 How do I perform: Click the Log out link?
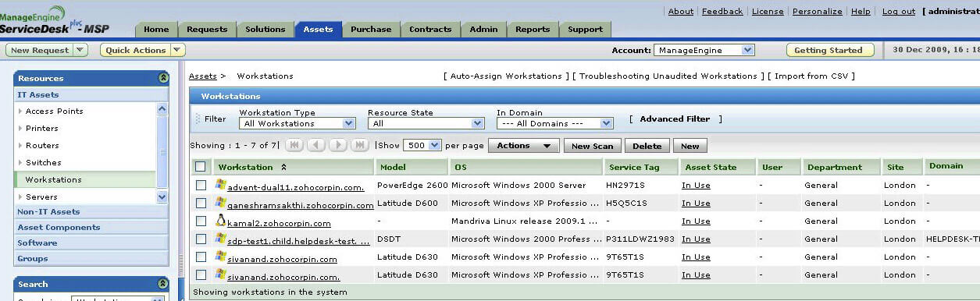pos(898,12)
